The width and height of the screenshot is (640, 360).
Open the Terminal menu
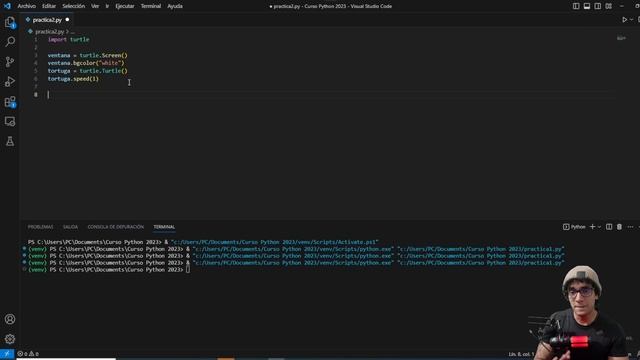click(151, 6)
